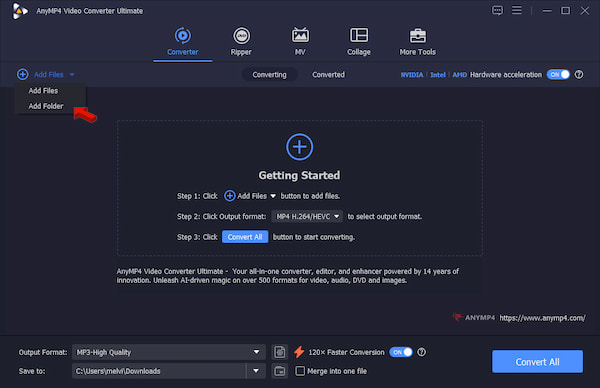The image size is (600, 388).
Task: Open the Converter tab
Action: 183,41
